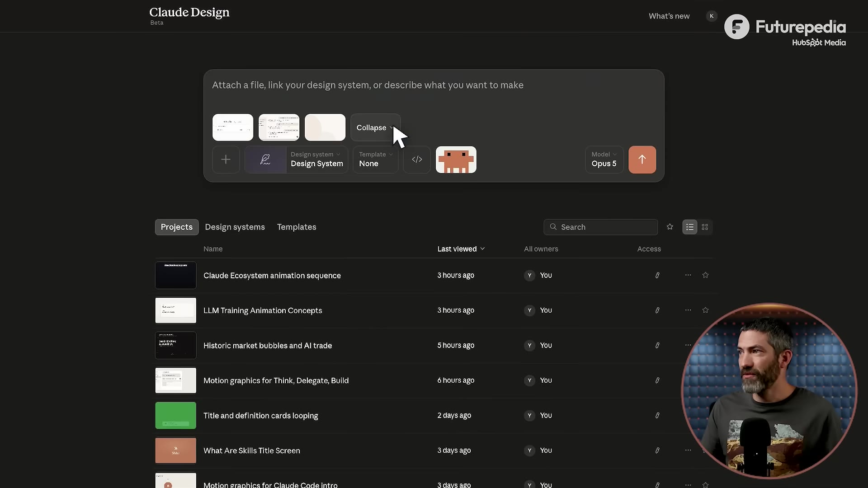
Task: Open Title and definition cards looping project
Action: [261, 415]
